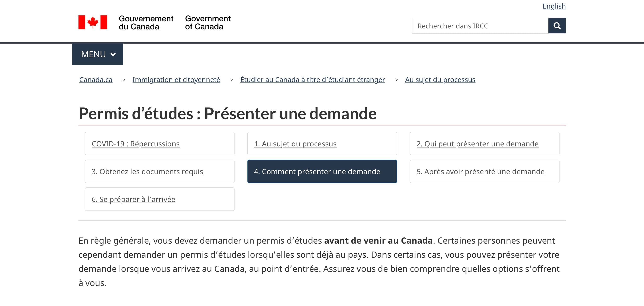
Task: Click the Canada flag logo
Action: pyautogui.click(x=93, y=22)
